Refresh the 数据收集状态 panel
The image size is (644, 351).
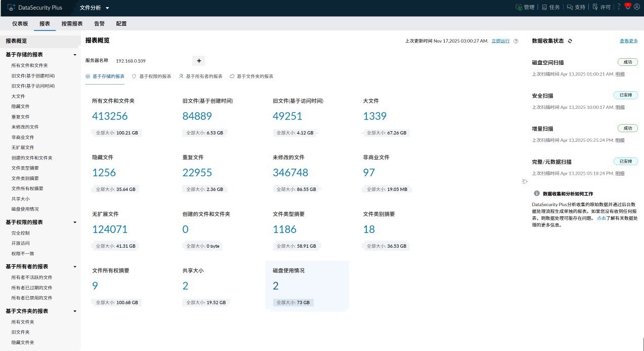coord(570,41)
